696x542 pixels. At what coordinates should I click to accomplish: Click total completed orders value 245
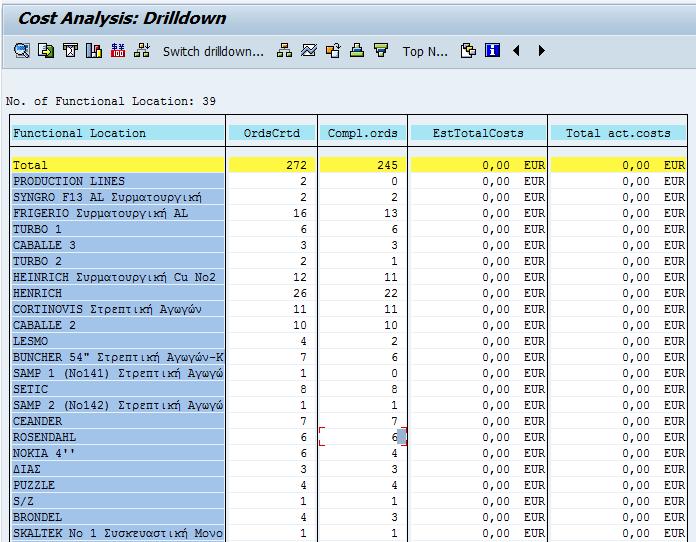(387, 165)
